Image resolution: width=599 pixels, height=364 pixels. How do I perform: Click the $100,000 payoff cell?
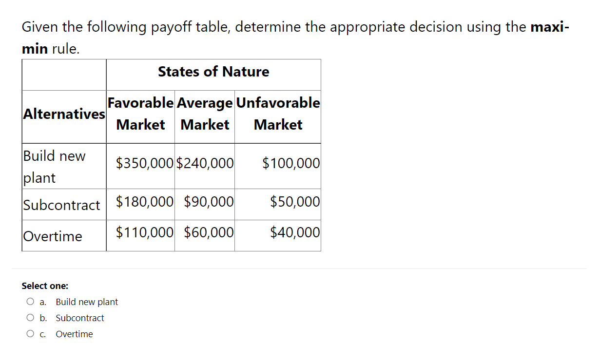(291, 163)
